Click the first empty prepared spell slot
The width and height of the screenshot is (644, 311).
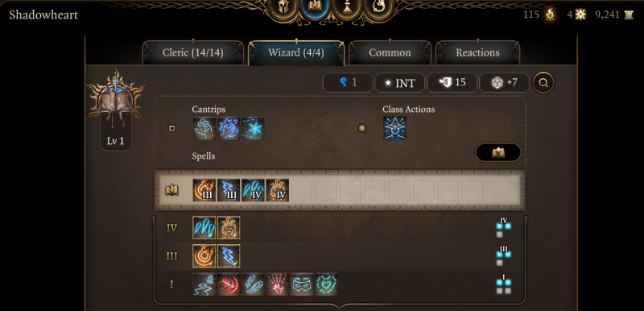coord(301,190)
